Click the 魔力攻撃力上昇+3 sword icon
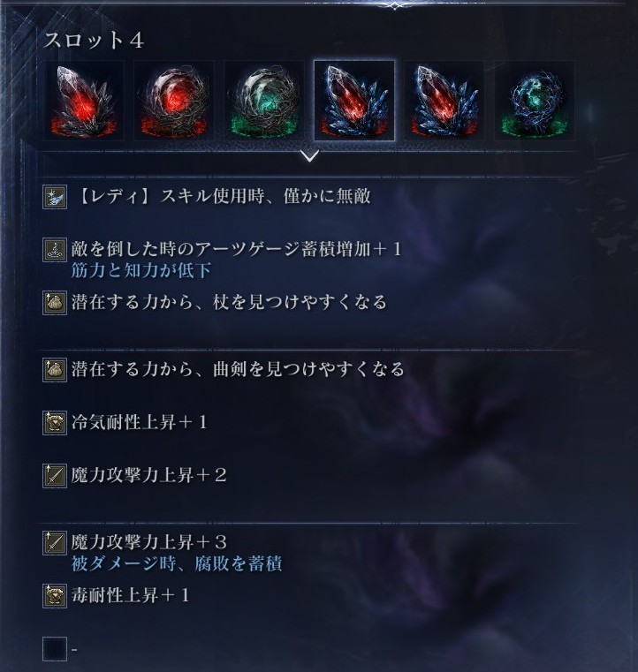This screenshot has height=672, width=638. point(55,543)
